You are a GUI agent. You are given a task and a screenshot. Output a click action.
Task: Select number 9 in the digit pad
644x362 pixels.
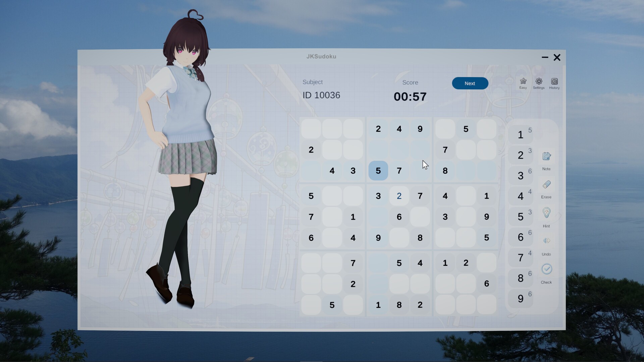(521, 298)
